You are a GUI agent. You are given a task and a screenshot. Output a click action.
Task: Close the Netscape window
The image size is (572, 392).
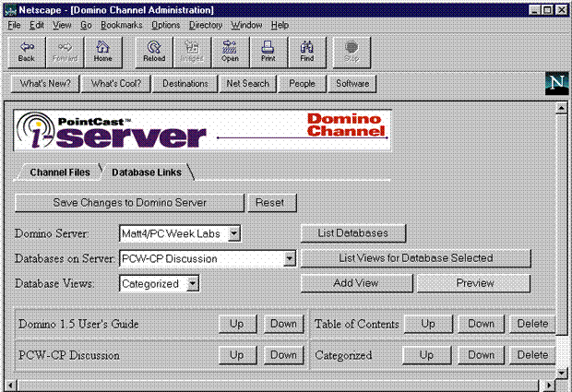point(562,10)
